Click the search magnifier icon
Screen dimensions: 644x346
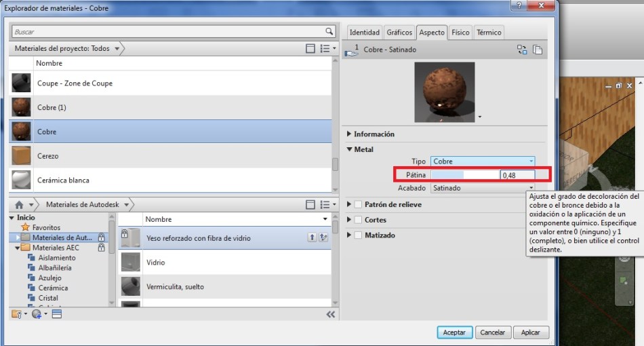click(x=329, y=31)
